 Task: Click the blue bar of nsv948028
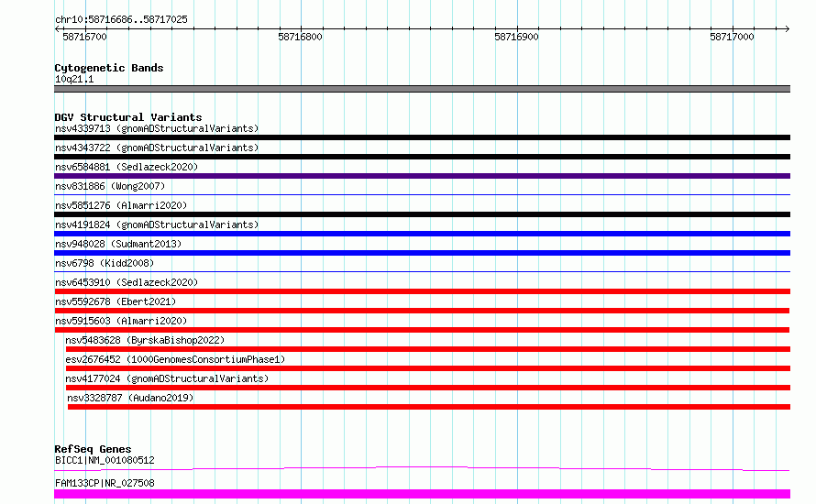pos(422,253)
